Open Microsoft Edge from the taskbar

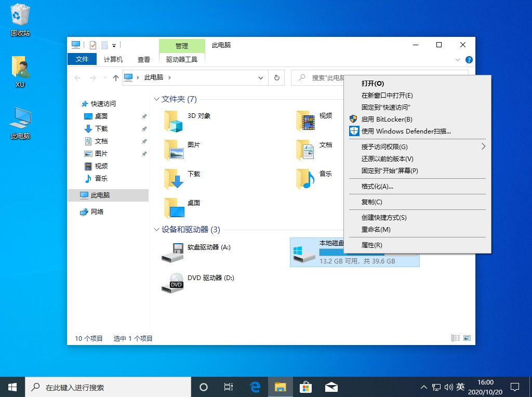tap(255, 387)
